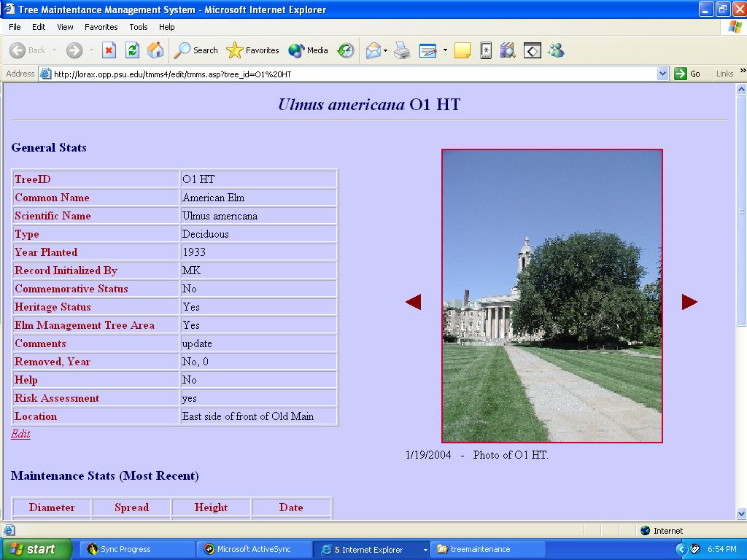
Task: Click the Height column header
Action: coord(211,507)
